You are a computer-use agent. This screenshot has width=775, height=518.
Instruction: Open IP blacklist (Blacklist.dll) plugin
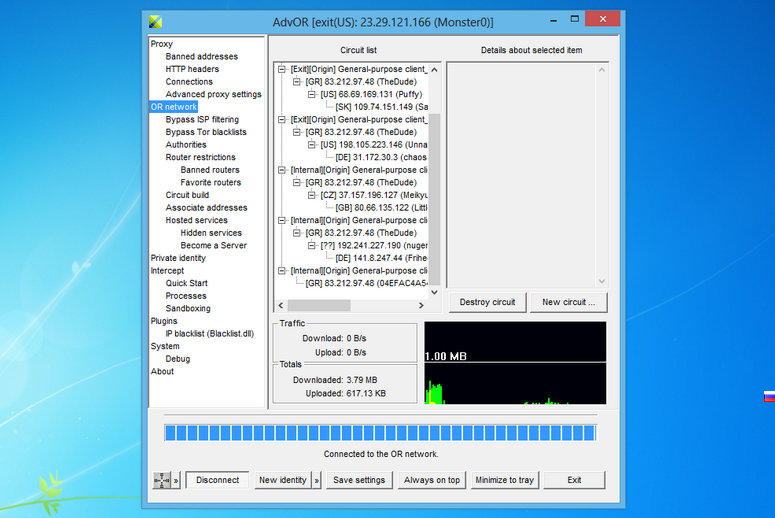click(210, 334)
